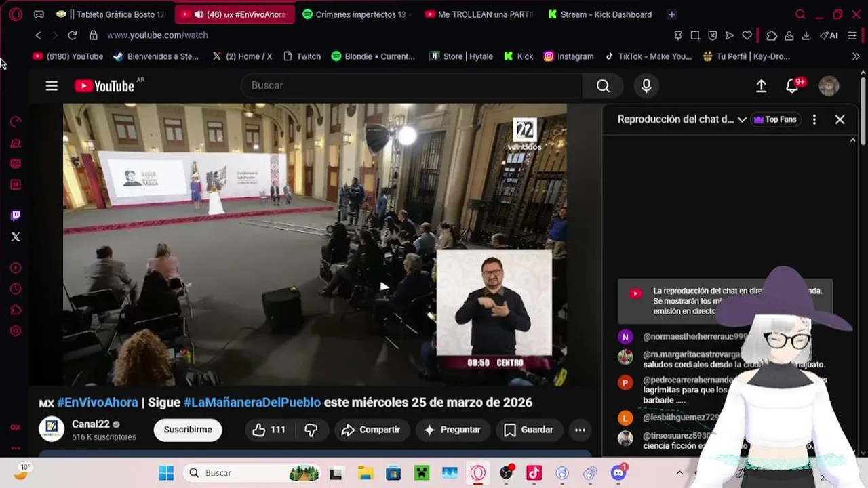Screen dimensions: 868x488
Task: Expand the Reproducción del chat dropdown
Action: (682, 119)
